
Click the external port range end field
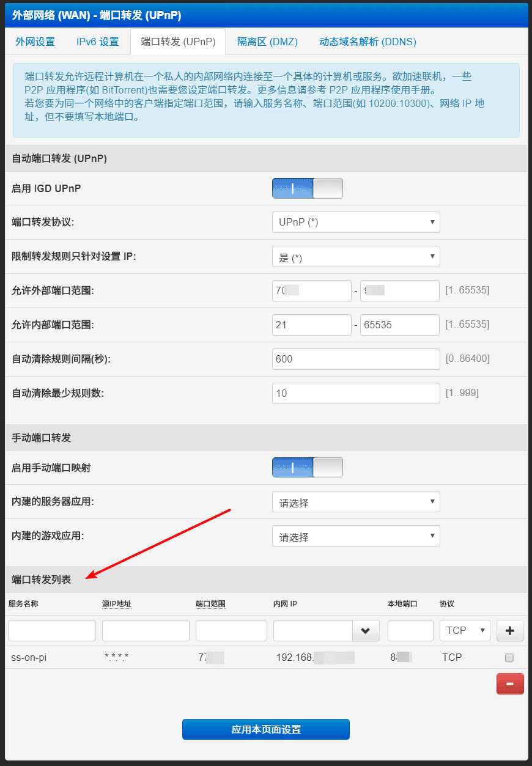coord(400,290)
